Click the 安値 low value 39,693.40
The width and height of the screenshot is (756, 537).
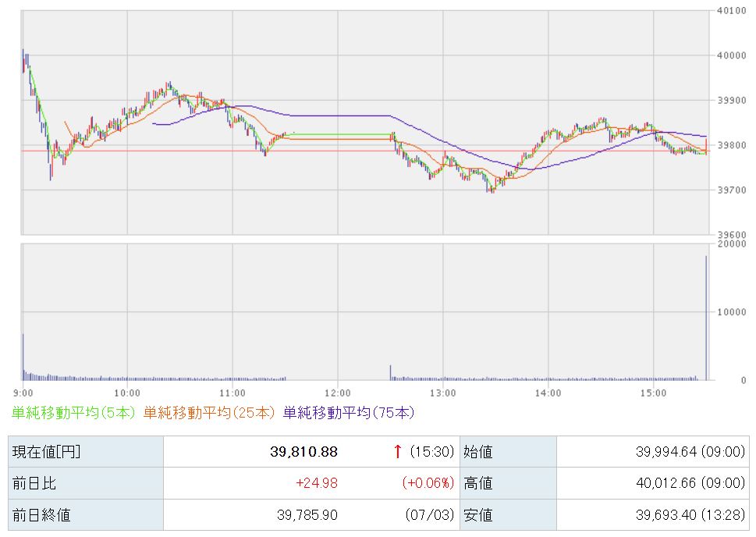666,515
